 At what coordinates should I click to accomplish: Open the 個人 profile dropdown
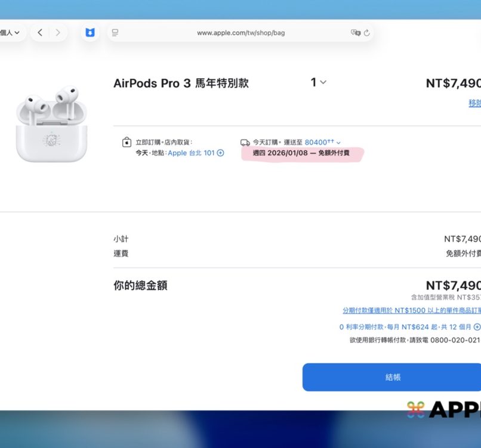click(11, 32)
